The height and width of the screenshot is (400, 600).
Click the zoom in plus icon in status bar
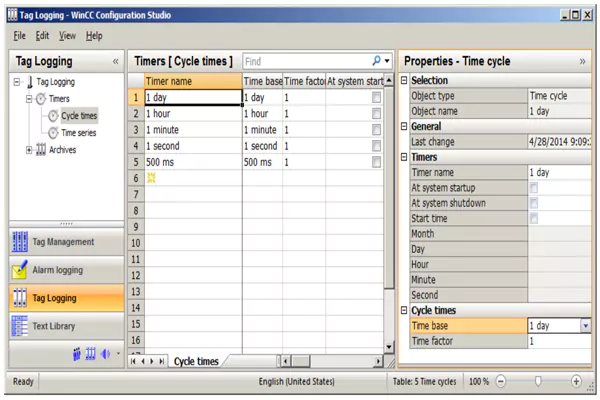pyautogui.click(x=576, y=381)
